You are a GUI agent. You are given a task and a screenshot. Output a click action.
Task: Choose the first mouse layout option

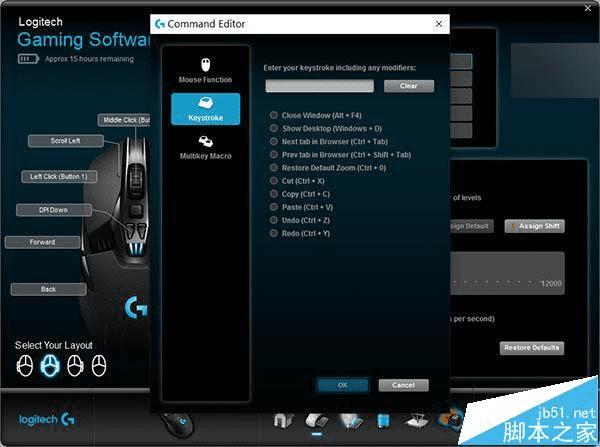(25, 365)
